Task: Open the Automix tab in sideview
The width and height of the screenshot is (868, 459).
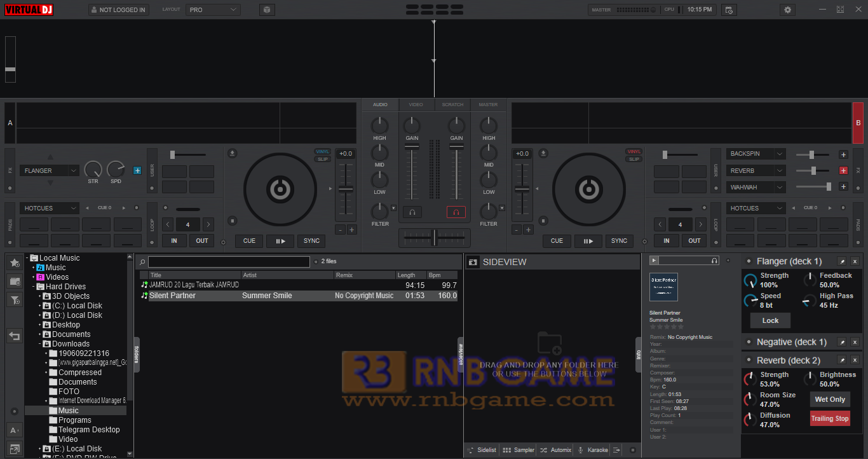Action: 555,450
